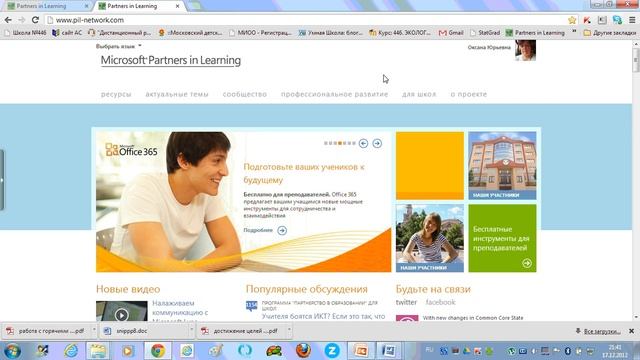Screen dimensions: 640x360
Task: Open the Другие закладки bookmarks folder
Action: (609, 33)
